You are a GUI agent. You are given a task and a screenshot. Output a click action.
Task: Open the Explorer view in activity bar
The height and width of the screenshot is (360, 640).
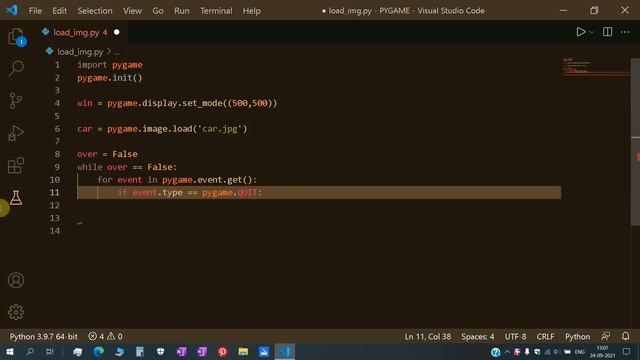point(16,37)
